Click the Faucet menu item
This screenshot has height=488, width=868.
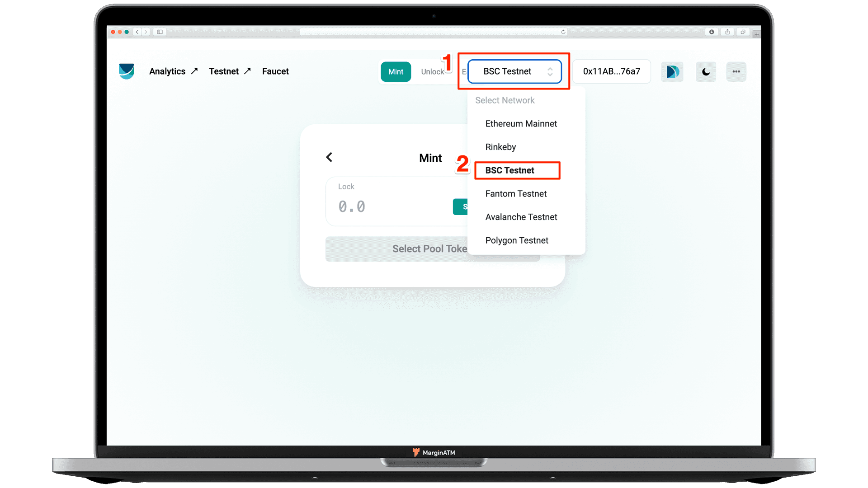click(275, 71)
